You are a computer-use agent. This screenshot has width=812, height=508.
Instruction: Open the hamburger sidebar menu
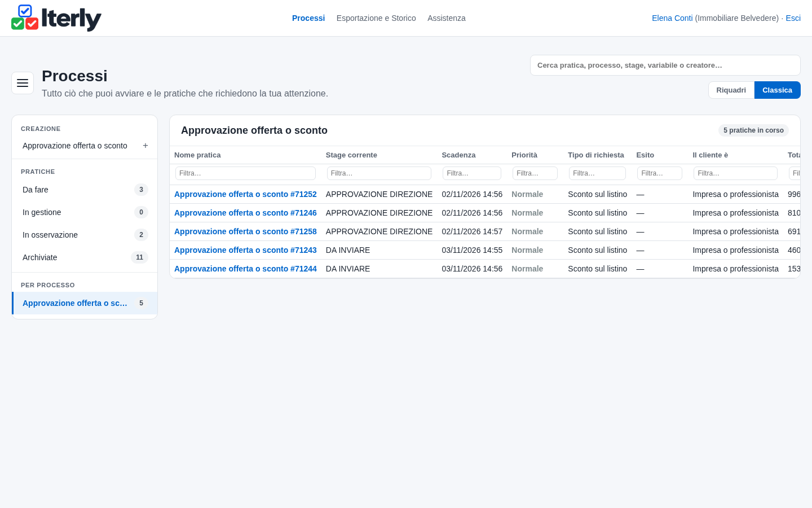(x=23, y=83)
